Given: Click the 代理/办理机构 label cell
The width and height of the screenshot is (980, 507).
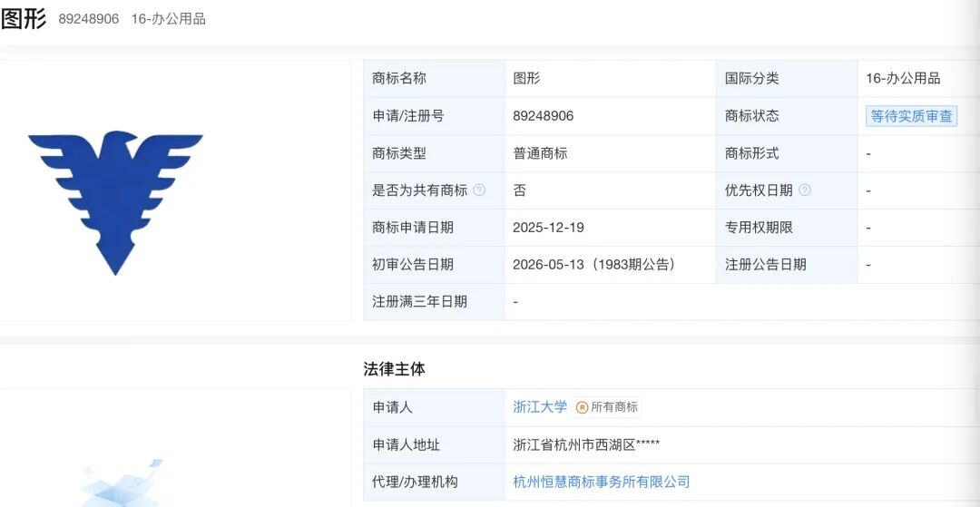Looking at the screenshot, I should click(x=435, y=482).
